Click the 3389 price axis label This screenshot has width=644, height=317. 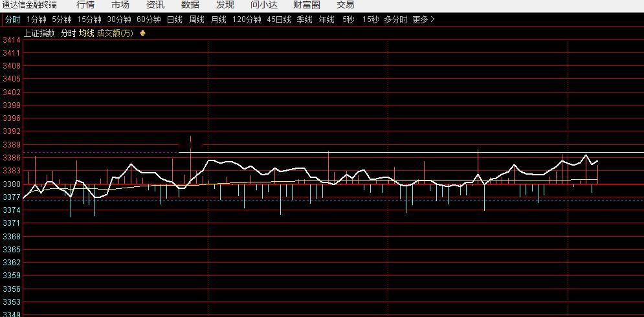pos(10,145)
